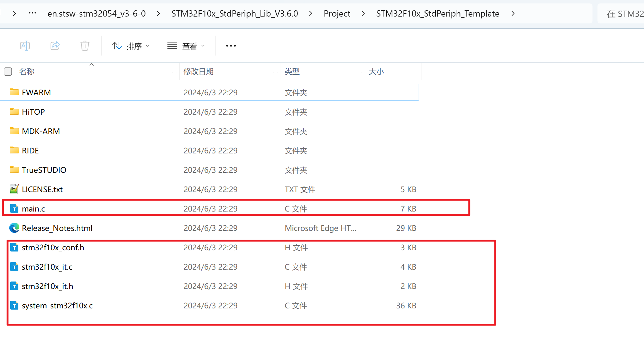Click STM32F10x_StdPeriph_Template breadcrumb segment
644x349 pixels.
438,13
